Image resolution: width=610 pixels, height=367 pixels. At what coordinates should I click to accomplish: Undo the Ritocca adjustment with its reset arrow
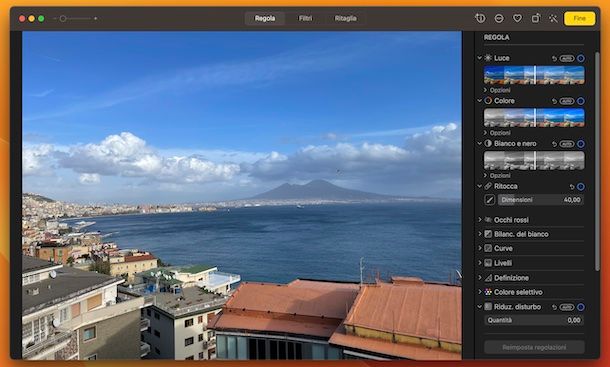(x=572, y=187)
